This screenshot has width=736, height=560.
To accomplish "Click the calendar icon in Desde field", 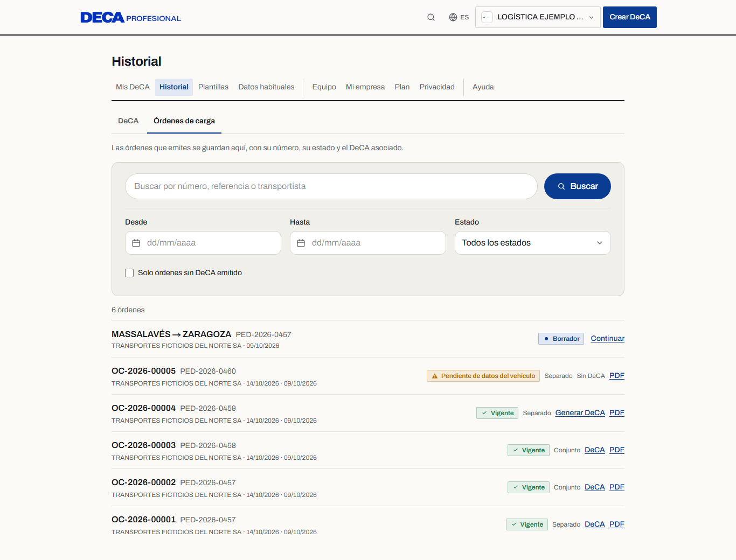I will tap(136, 243).
